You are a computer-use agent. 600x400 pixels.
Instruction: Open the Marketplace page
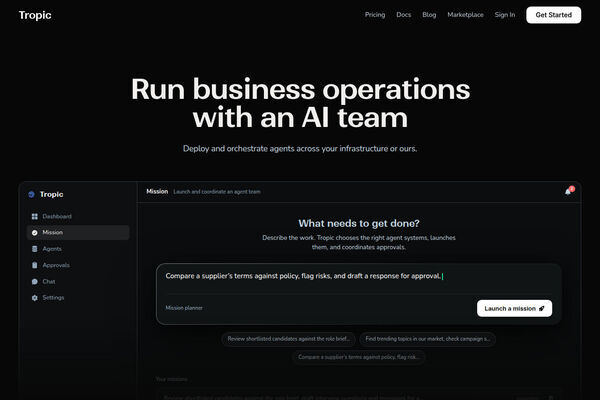[465, 15]
